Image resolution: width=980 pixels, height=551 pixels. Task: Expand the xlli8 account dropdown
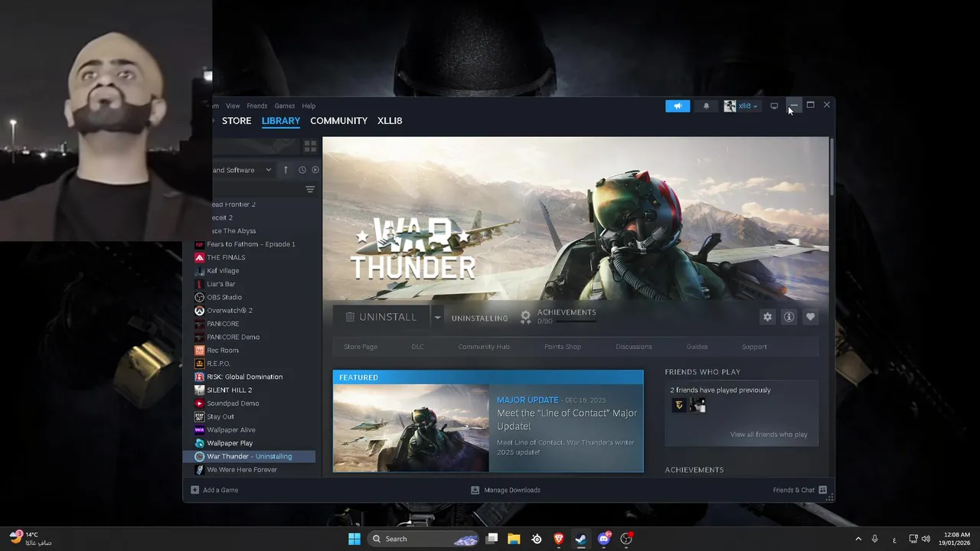point(741,106)
